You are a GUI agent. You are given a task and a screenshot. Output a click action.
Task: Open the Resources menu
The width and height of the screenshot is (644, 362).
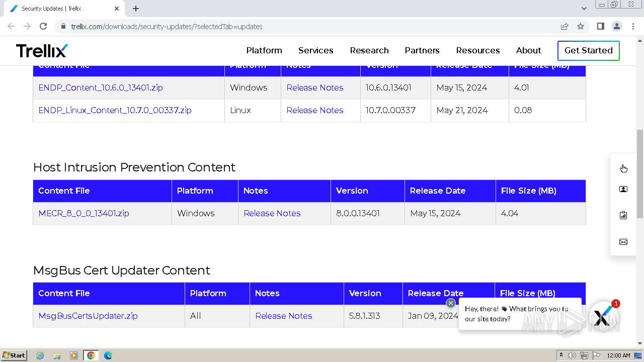point(478,50)
